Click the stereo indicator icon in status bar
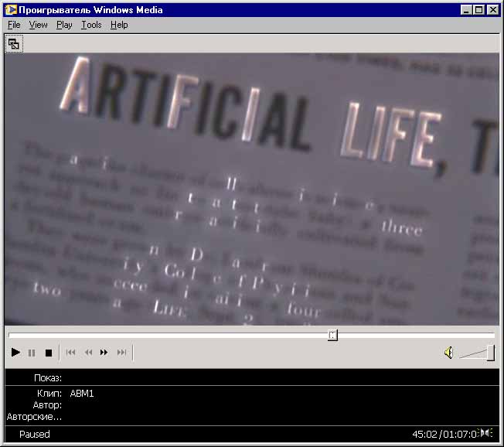This screenshot has width=504, height=447. [486, 433]
